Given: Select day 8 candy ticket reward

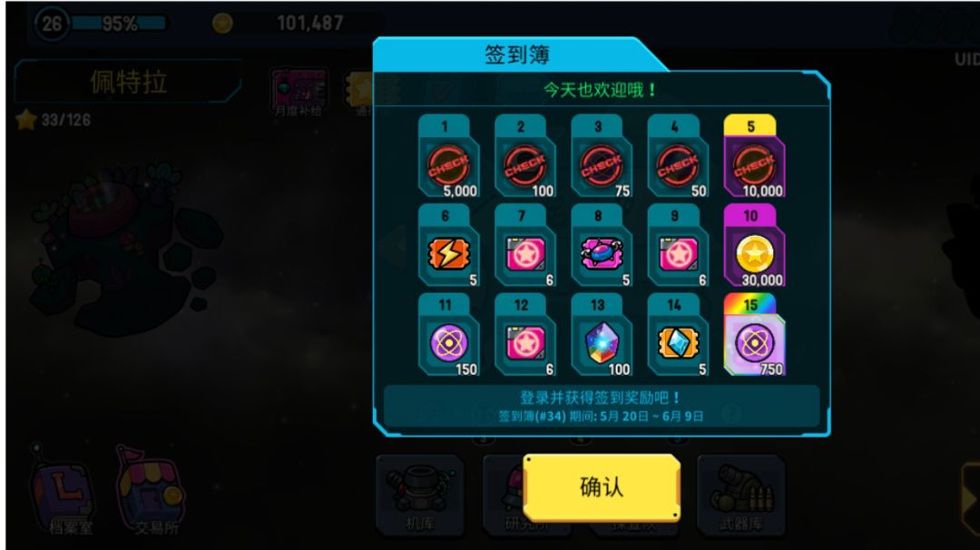Looking at the screenshot, I should point(602,246).
